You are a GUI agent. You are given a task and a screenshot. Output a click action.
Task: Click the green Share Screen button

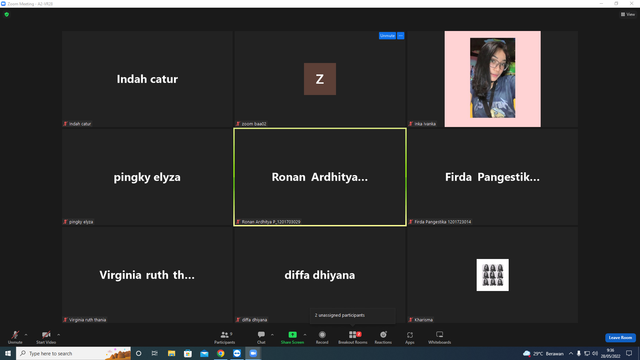(292, 337)
